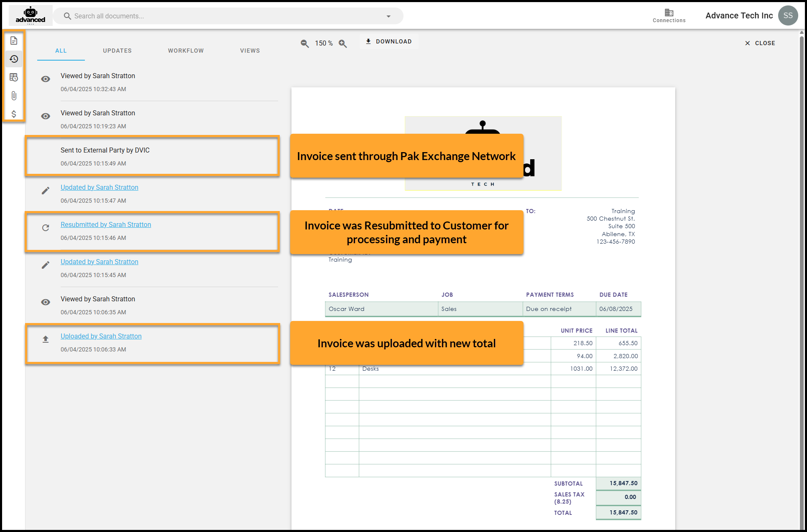Expand the search bar dropdown arrow
This screenshot has width=807, height=532.
388,16
